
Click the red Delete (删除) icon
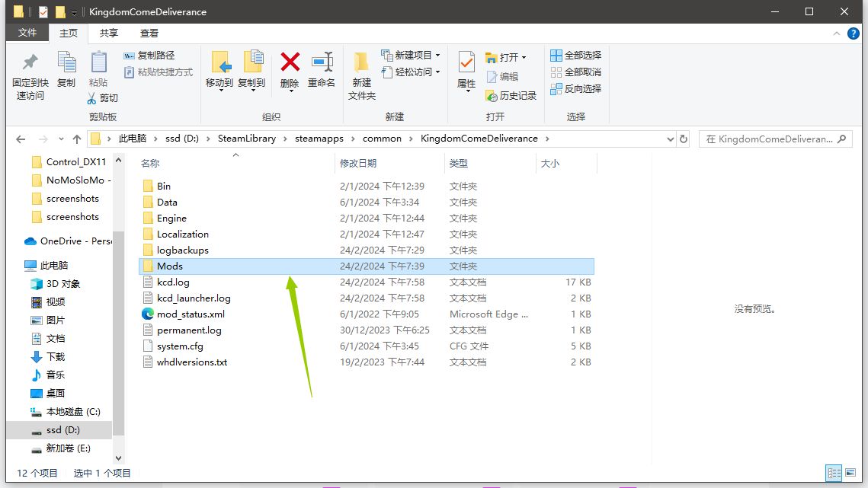click(x=290, y=62)
